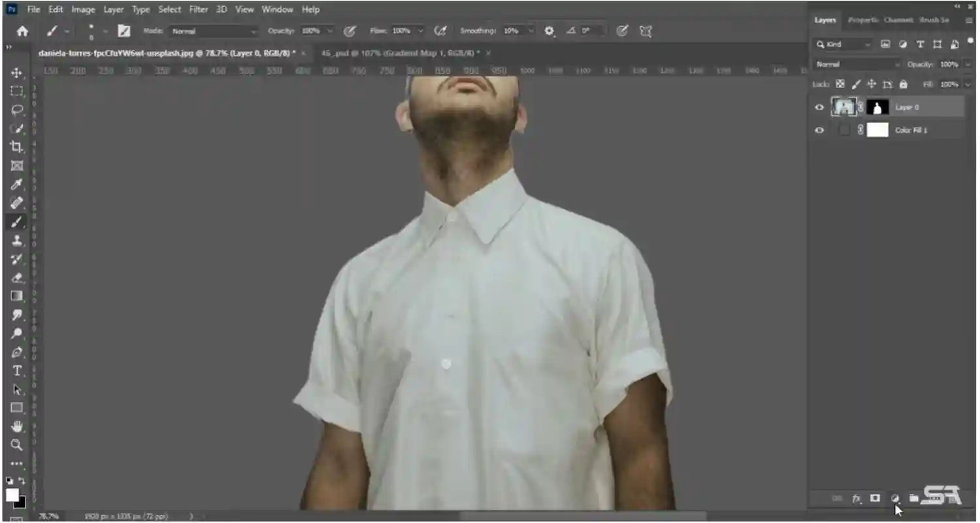Select the Eraser tool
The height and width of the screenshot is (523, 980).
coord(17,278)
